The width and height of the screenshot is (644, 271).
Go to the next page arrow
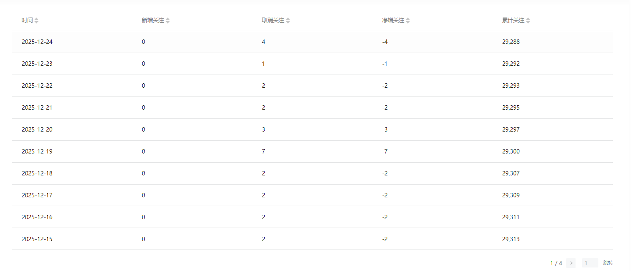point(571,263)
